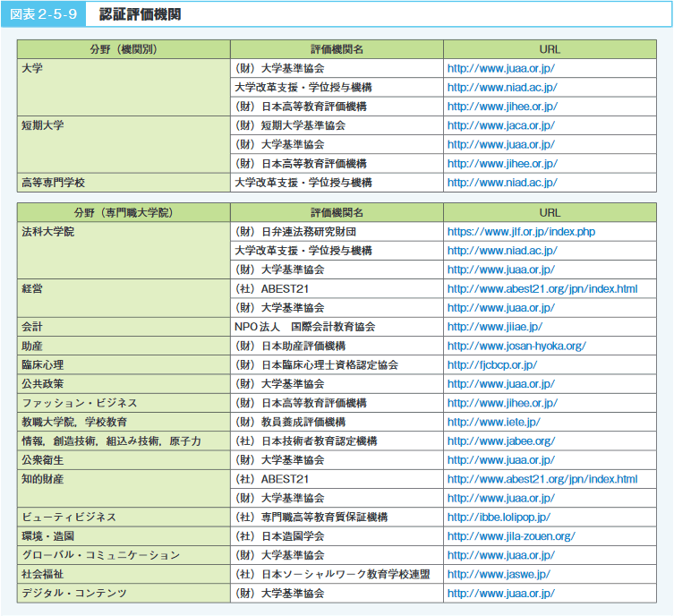
Task: Open the fjcbcp.or.jp link
Action: (492, 365)
